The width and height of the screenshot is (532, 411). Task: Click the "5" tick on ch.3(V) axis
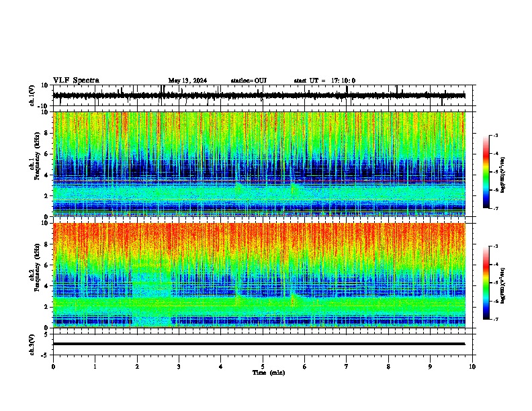tap(46, 334)
